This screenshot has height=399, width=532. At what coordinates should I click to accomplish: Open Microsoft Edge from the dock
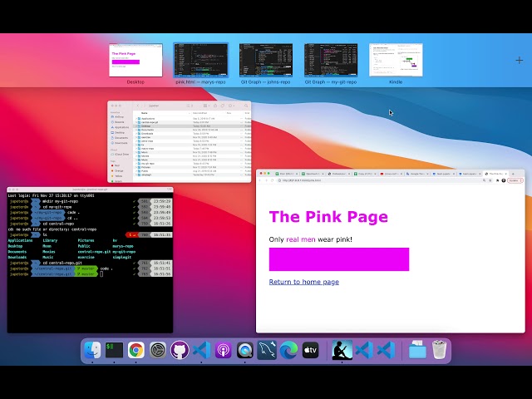coord(288,351)
